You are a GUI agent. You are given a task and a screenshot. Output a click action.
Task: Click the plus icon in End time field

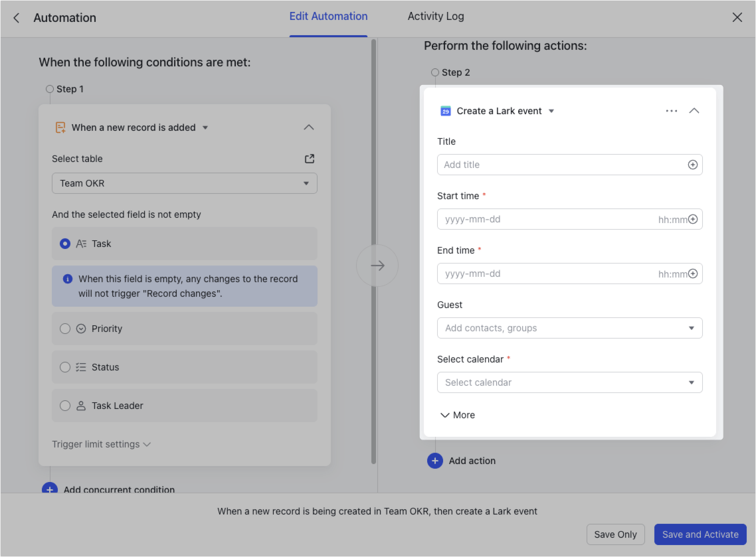(693, 274)
